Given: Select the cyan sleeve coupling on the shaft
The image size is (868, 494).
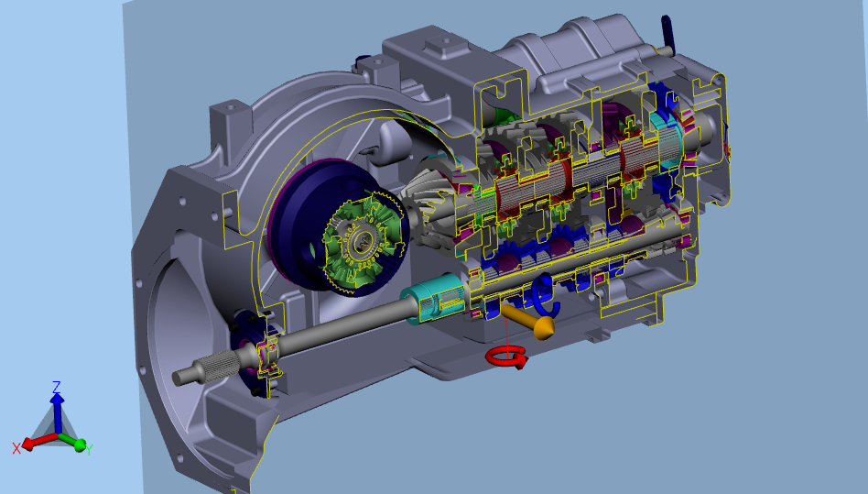Looking at the screenshot, I should point(435,299).
